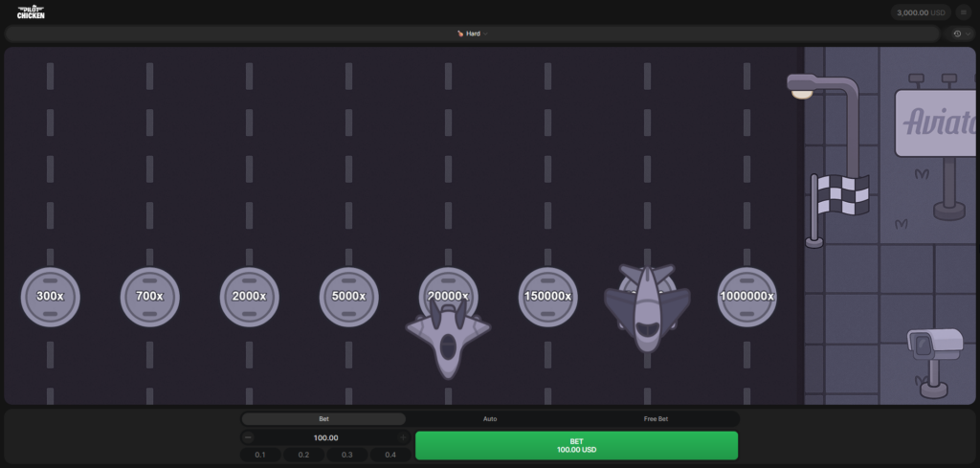
Task: Click the 700x multiplier coin
Action: (x=149, y=297)
